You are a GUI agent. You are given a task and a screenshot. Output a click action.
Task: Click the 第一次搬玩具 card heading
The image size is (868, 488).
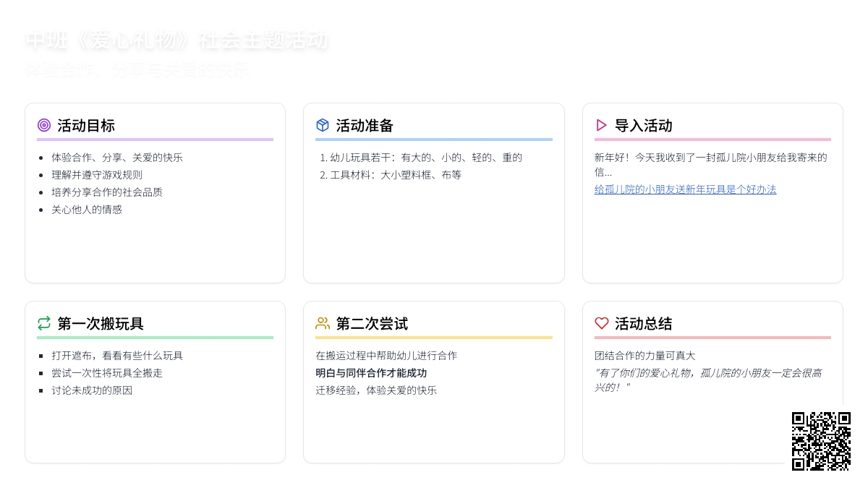pyautogui.click(x=101, y=324)
